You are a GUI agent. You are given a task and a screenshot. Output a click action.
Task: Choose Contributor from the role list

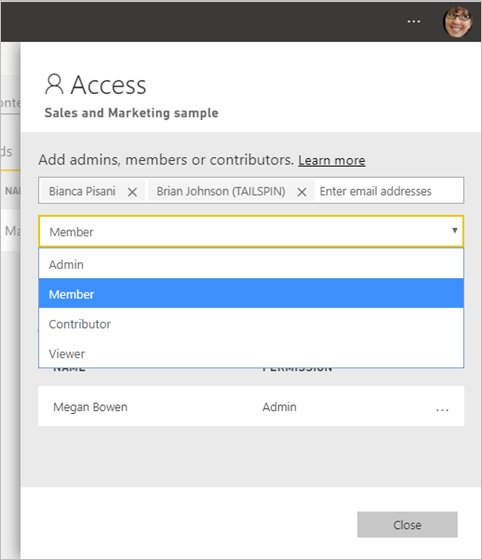251,324
